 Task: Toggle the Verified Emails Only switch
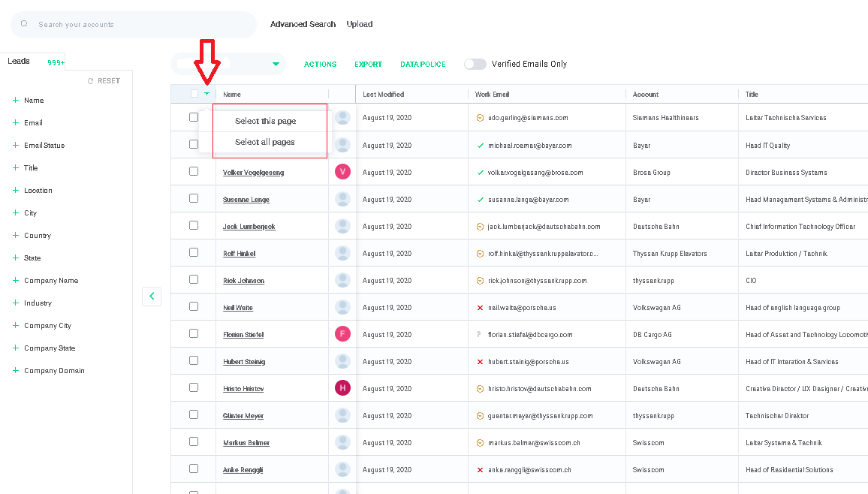click(475, 64)
